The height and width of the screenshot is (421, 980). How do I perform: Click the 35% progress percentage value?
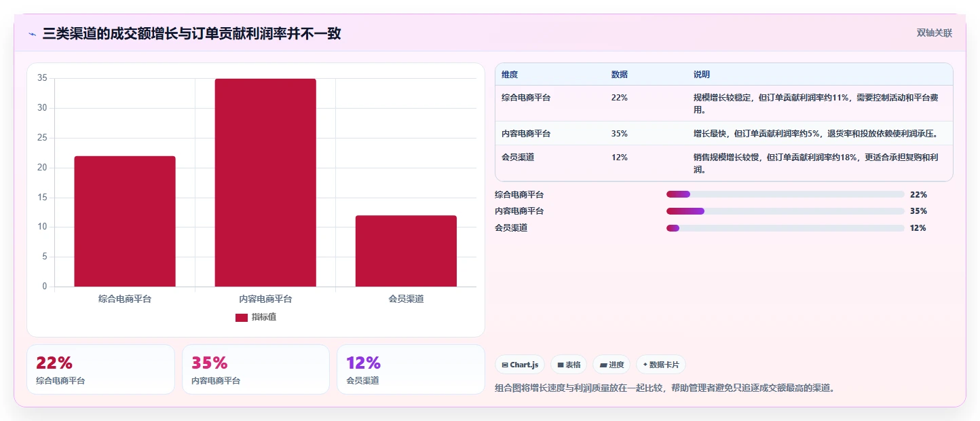(x=918, y=211)
